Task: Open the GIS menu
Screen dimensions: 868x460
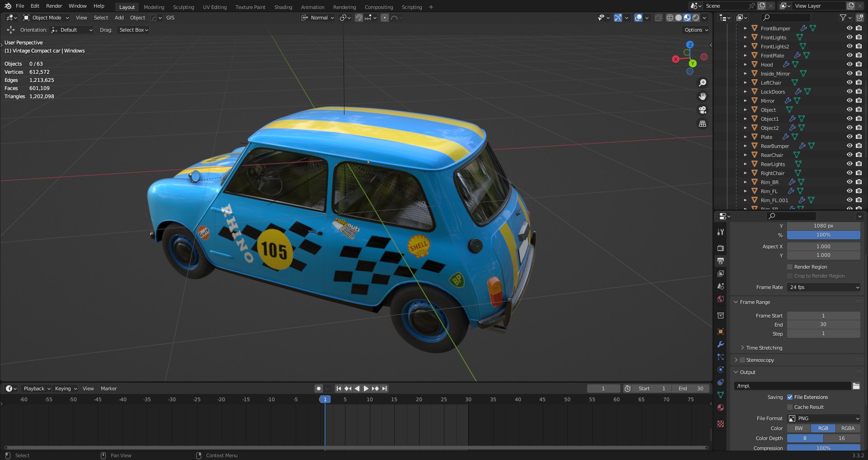Action: [x=170, y=18]
